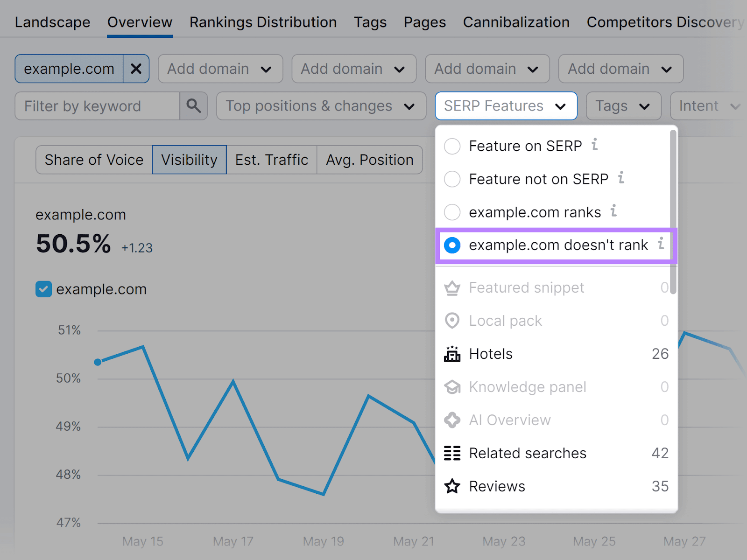Click the info icon beside Feature on SERP
Image resolution: width=747 pixels, height=560 pixels.
click(595, 145)
